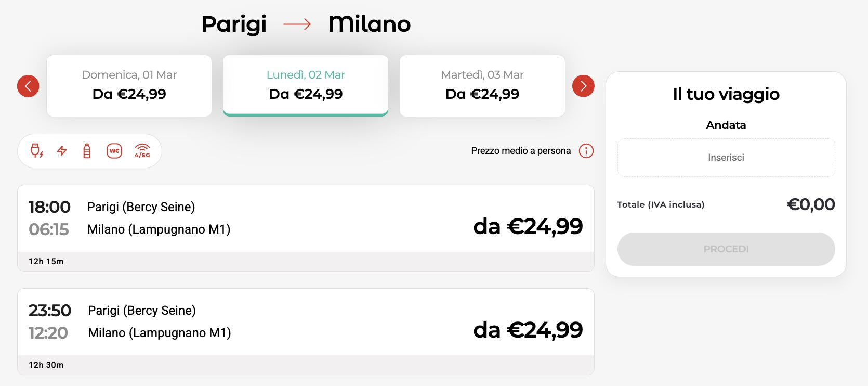Click the water bottle amenity icon
Image resolution: width=868 pixels, height=386 pixels.
[x=87, y=151]
